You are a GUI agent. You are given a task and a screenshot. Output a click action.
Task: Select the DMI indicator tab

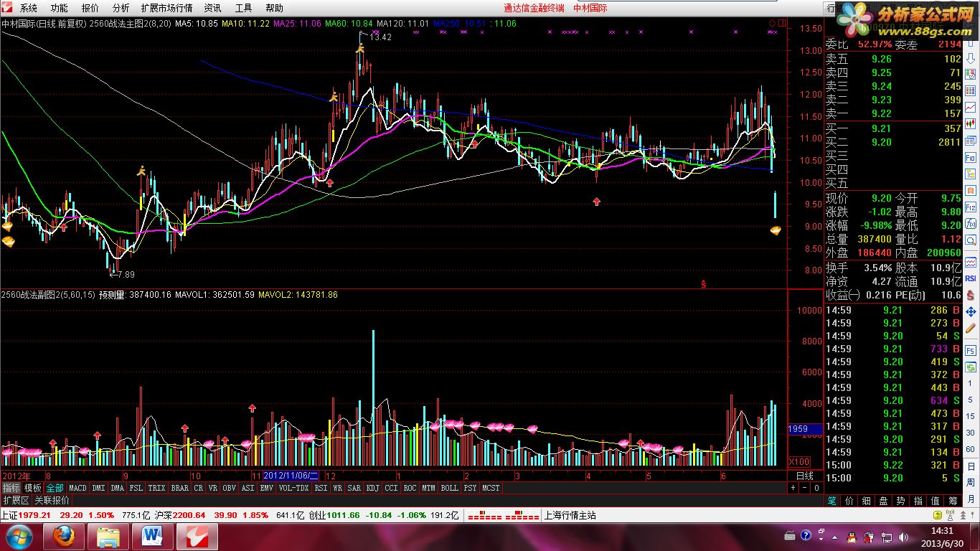(x=98, y=488)
